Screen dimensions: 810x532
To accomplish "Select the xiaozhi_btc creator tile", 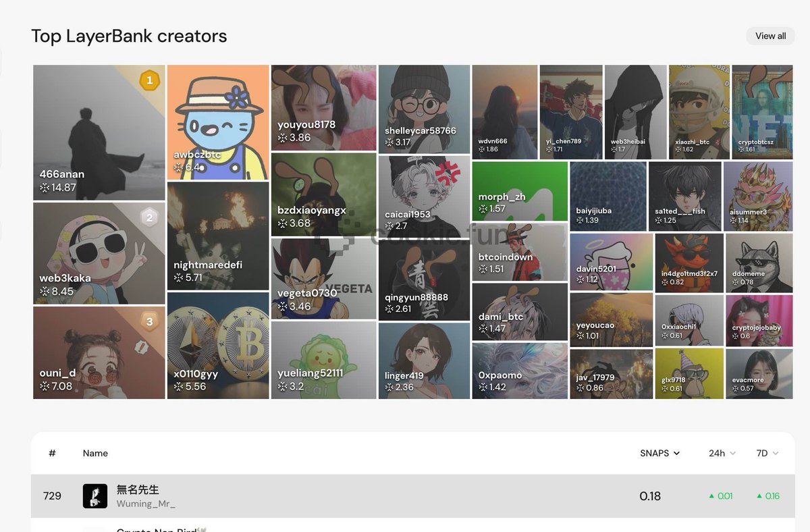I will (x=699, y=112).
